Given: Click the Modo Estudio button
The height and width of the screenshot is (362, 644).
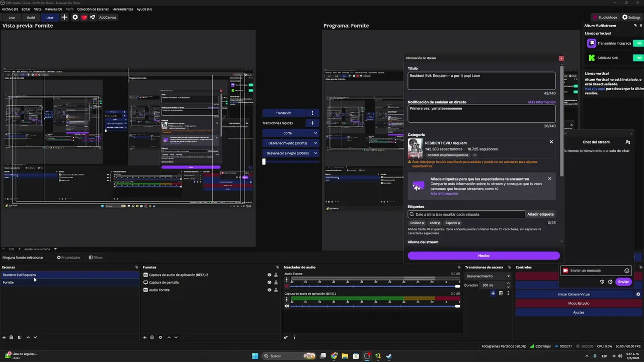Looking at the screenshot, I should pos(579,303).
